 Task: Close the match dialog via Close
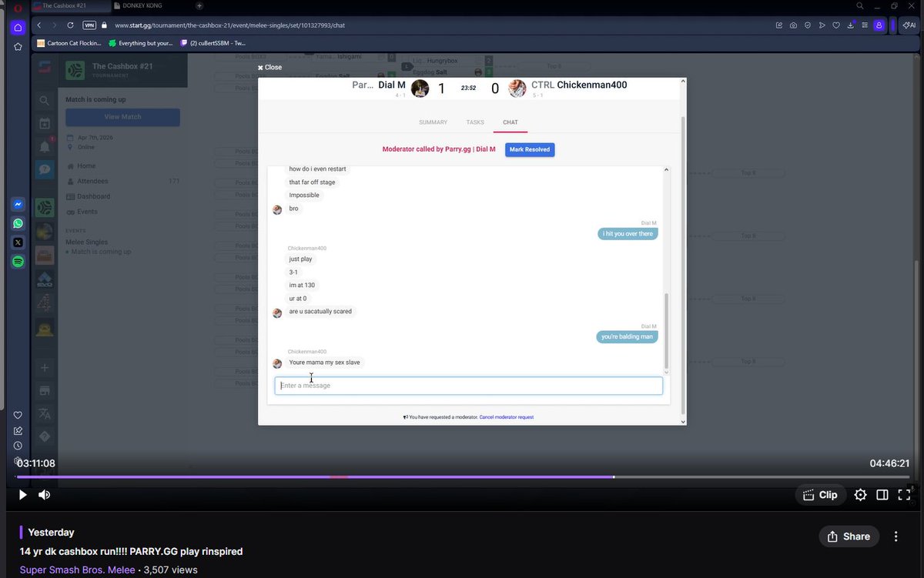269,68
